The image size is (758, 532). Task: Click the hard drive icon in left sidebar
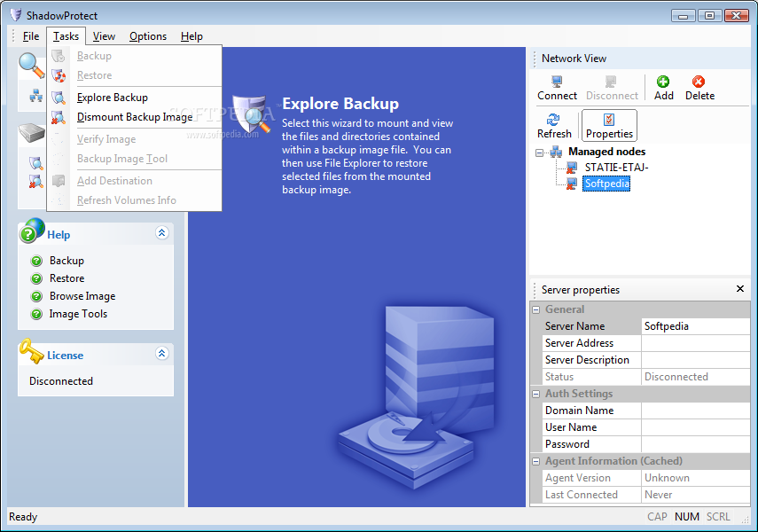click(x=31, y=132)
